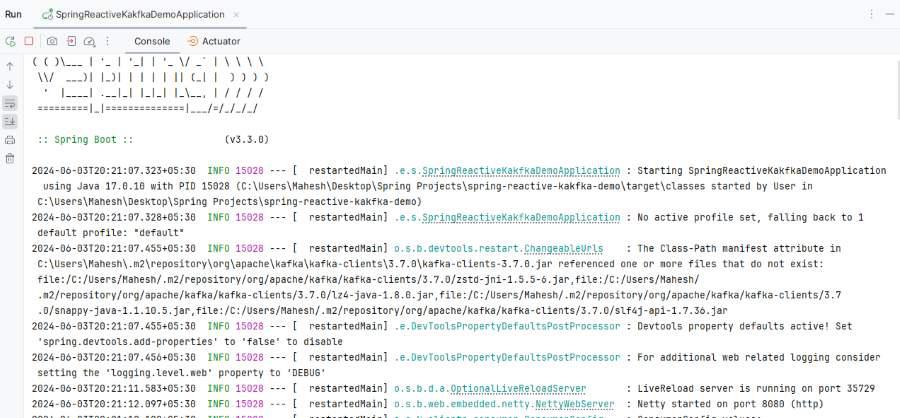This screenshot has width=900, height=418.
Task: Toggle scroll to end of console
Action: coord(10,122)
